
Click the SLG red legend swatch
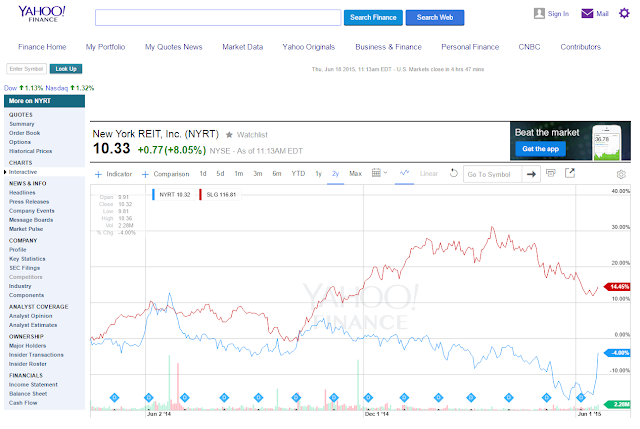(x=200, y=195)
